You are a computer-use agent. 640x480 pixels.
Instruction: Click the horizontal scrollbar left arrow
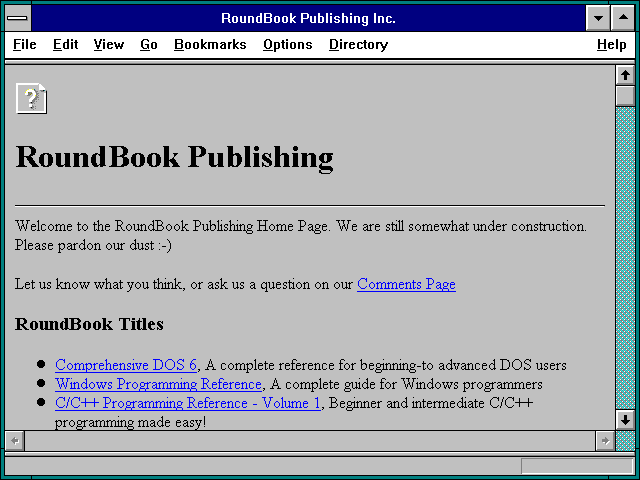click(15, 441)
